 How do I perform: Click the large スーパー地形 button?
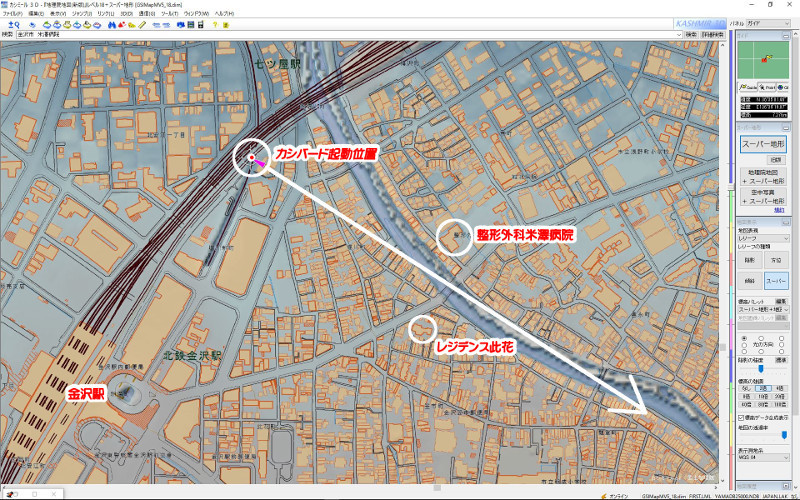[x=763, y=144]
